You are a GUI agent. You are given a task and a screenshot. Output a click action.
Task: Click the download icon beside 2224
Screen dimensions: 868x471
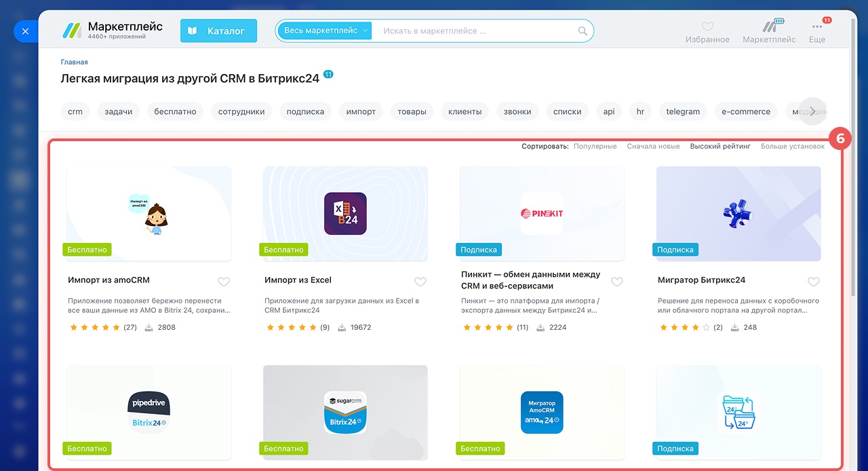(x=540, y=327)
